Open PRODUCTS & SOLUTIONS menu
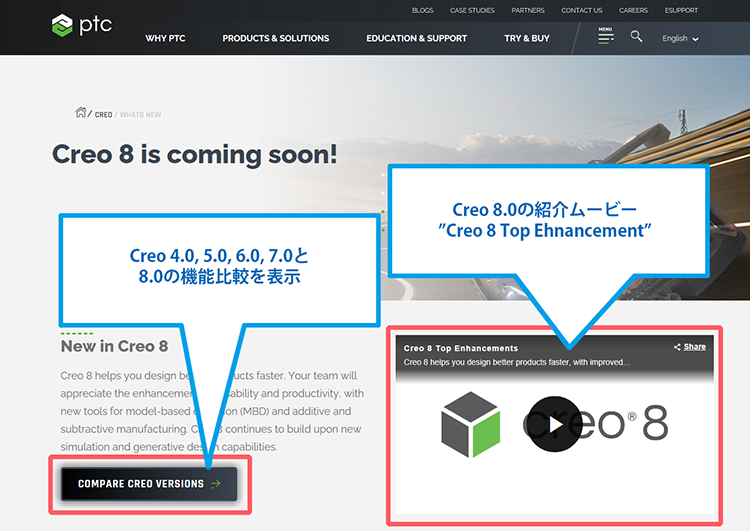750x531 pixels. coord(276,38)
